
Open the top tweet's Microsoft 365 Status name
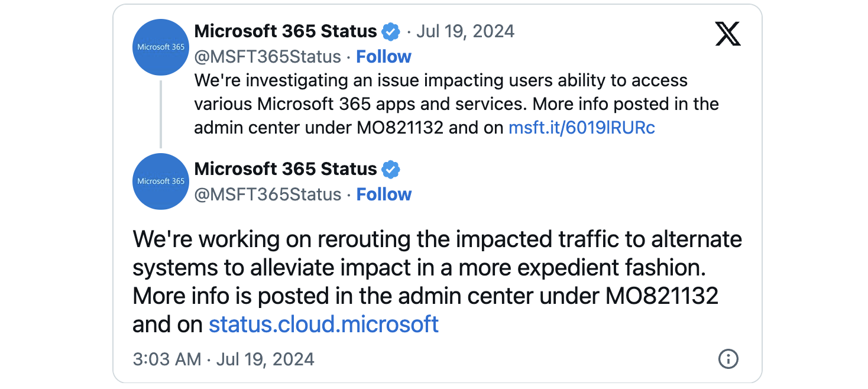(286, 31)
